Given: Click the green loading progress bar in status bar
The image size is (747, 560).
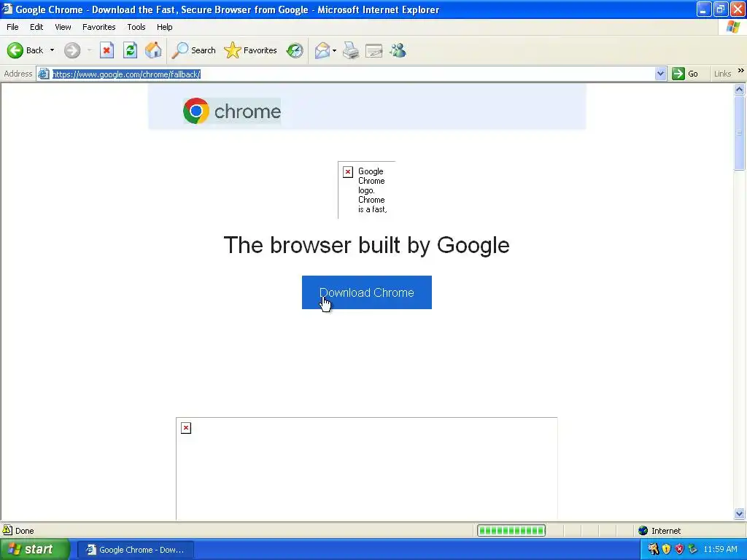Looking at the screenshot, I should pos(511,531).
